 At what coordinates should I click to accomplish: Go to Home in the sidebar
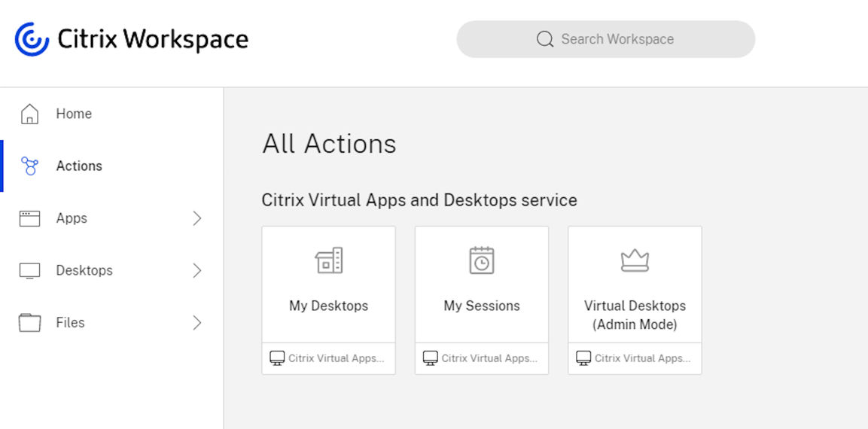tap(74, 114)
